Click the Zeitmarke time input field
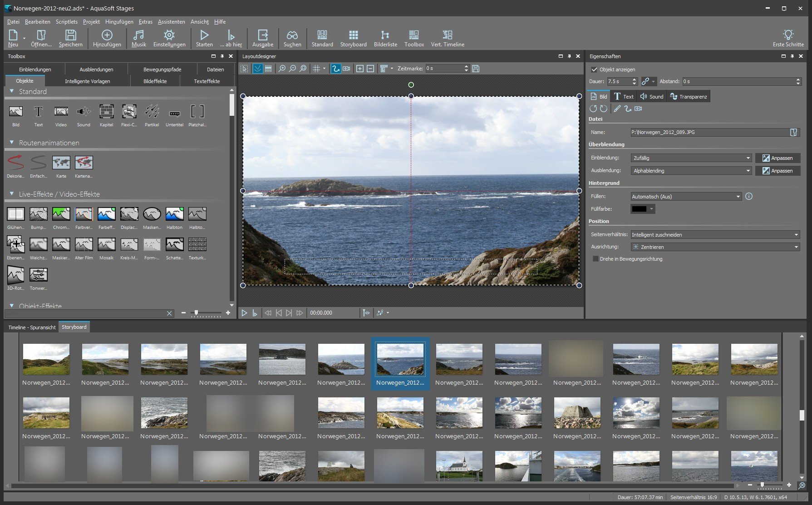 [443, 69]
